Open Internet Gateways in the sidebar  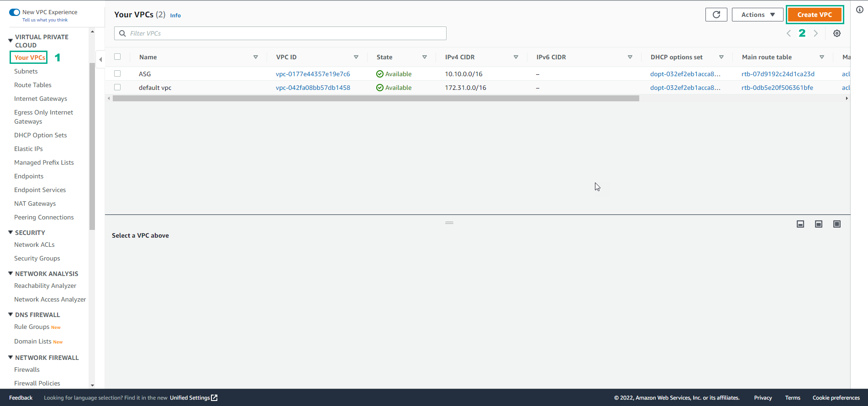tap(41, 99)
